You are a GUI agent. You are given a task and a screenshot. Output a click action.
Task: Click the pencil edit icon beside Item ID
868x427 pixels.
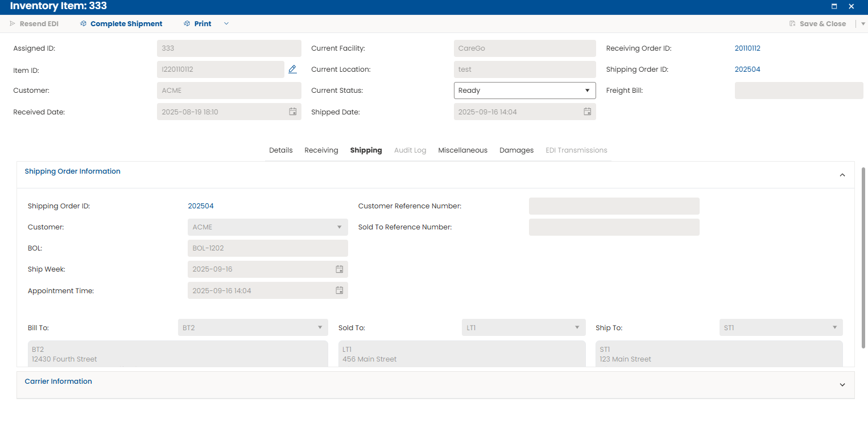click(x=292, y=69)
